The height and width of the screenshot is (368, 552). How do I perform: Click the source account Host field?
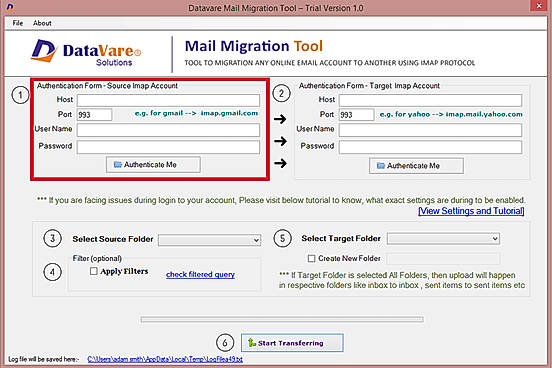point(168,100)
